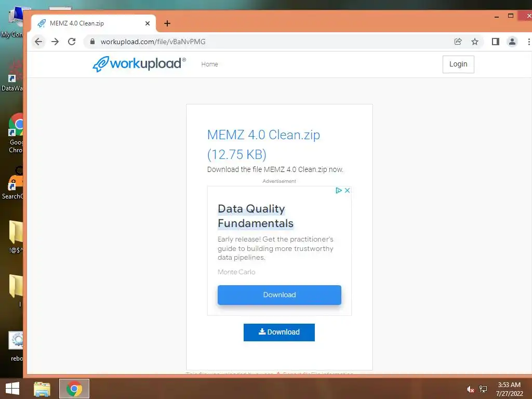532x399 pixels.
Task: Select the SearchC desktop shortcut
Action: [x=13, y=183]
